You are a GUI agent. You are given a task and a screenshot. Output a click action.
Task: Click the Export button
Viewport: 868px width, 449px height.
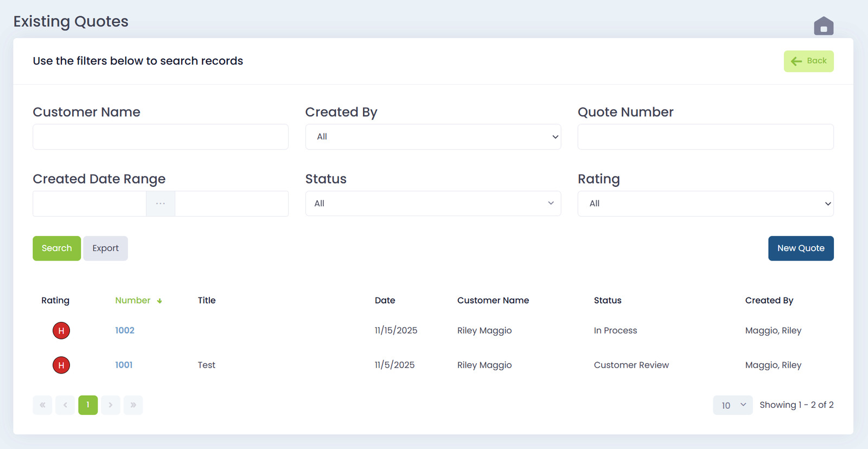coord(105,248)
